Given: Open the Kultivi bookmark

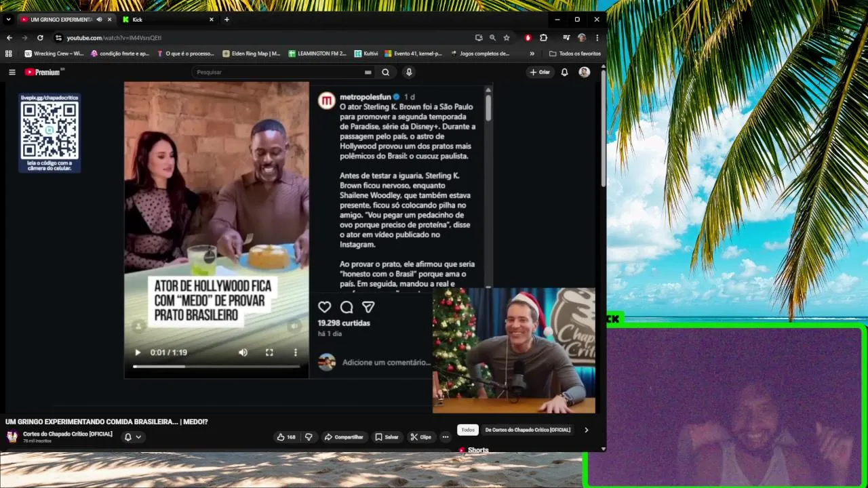Looking at the screenshot, I should pyautogui.click(x=366, y=54).
